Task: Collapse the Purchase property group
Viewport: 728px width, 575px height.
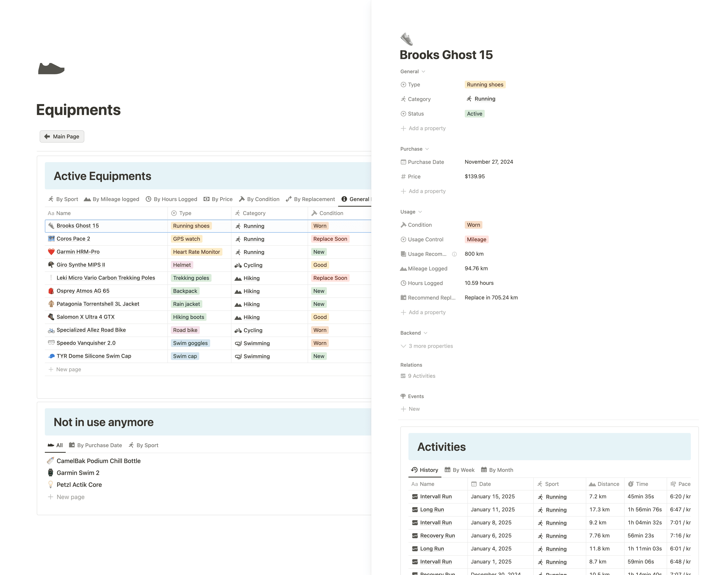Action: [427, 149]
